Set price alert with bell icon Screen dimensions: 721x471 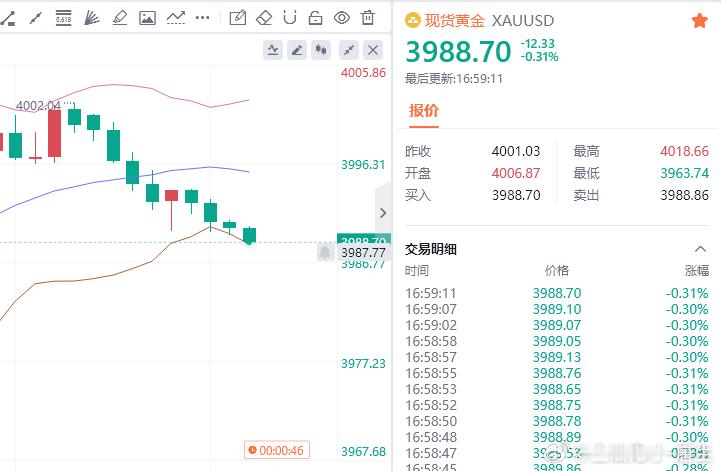325,252
